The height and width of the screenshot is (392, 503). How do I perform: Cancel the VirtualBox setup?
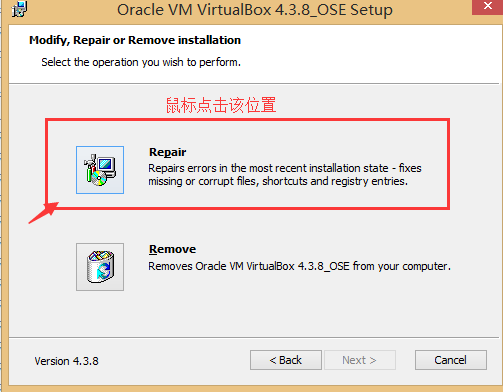click(x=451, y=360)
